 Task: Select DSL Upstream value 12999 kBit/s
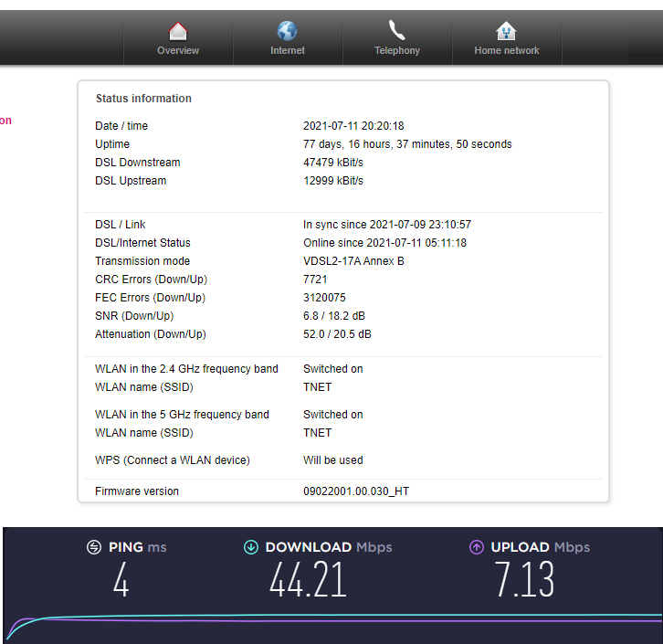333,181
